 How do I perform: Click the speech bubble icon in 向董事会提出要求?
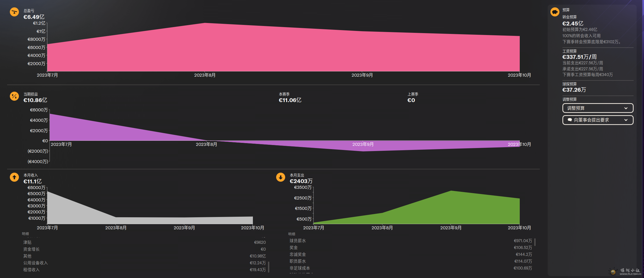click(570, 120)
